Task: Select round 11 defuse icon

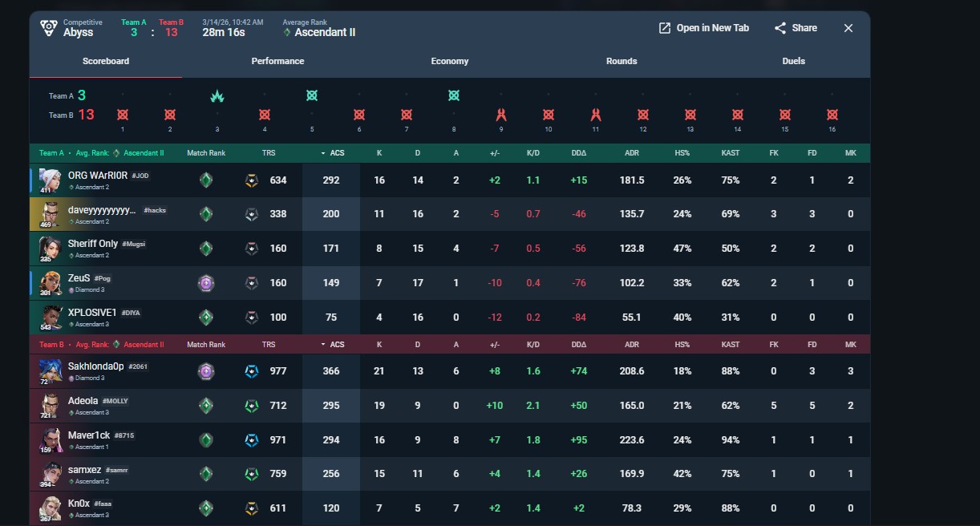Action: [596, 115]
